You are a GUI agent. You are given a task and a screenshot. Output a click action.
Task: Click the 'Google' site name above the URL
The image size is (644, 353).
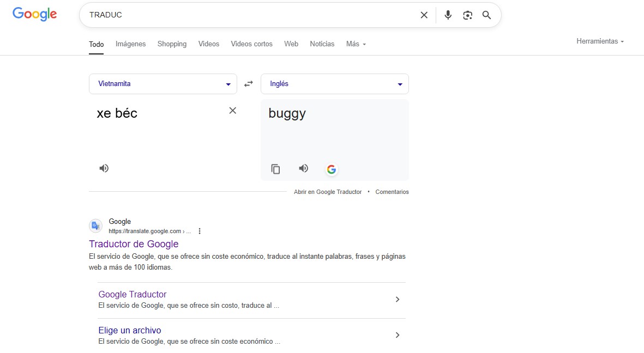click(x=119, y=222)
